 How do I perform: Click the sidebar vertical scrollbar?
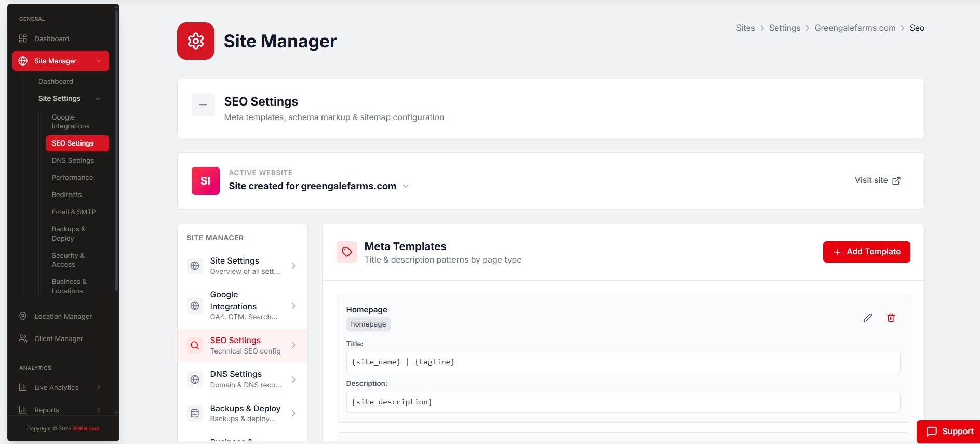point(116,151)
